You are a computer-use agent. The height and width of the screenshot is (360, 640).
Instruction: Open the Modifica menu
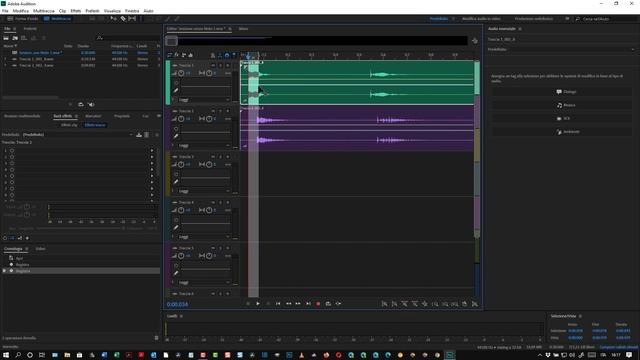[21, 11]
